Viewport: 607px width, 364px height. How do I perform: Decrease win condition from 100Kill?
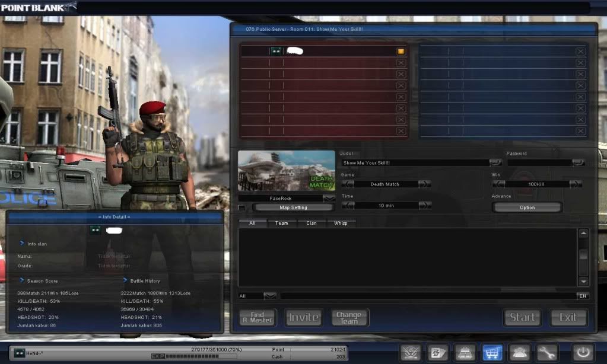coord(498,184)
